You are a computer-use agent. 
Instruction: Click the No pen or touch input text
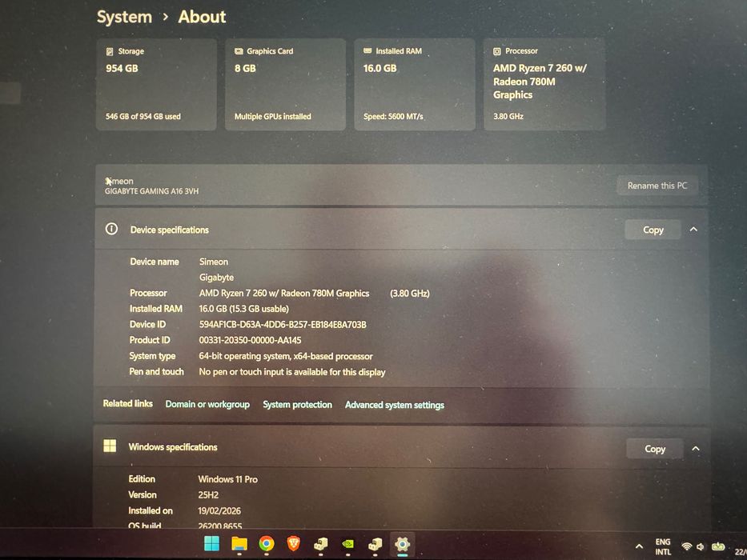click(292, 372)
